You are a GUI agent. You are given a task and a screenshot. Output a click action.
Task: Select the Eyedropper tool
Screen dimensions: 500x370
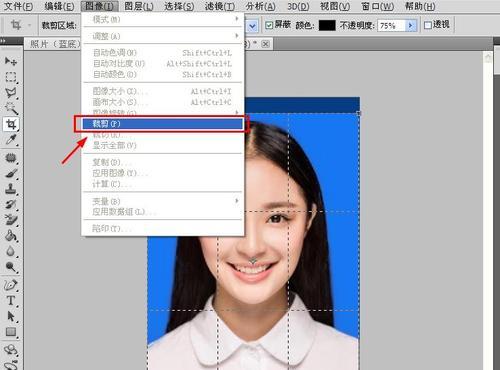click(11, 140)
